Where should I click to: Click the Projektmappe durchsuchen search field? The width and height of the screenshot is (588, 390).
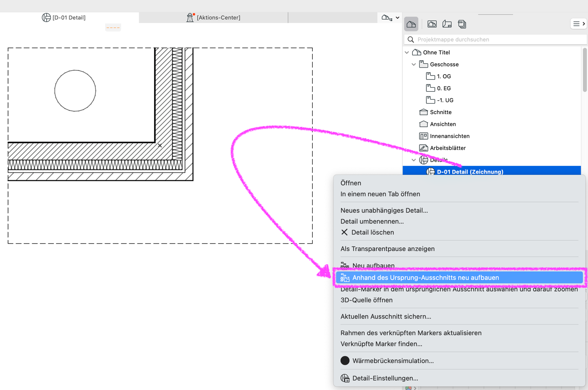(x=496, y=39)
